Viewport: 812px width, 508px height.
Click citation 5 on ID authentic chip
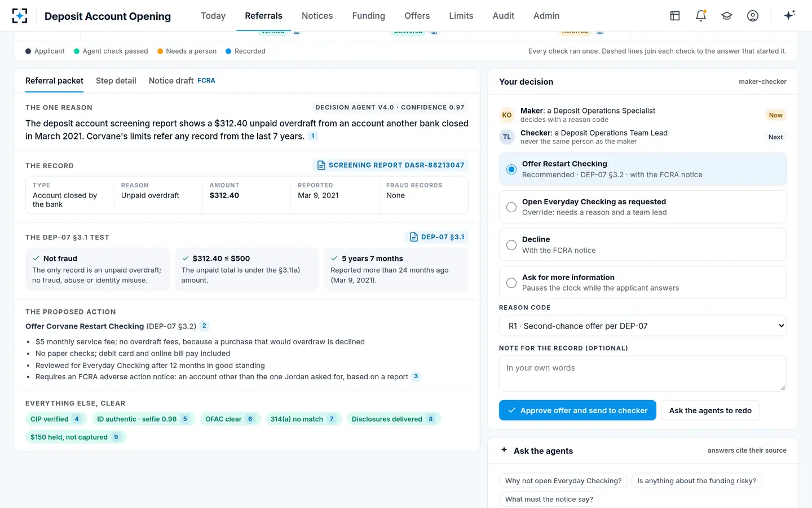[185, 419]
